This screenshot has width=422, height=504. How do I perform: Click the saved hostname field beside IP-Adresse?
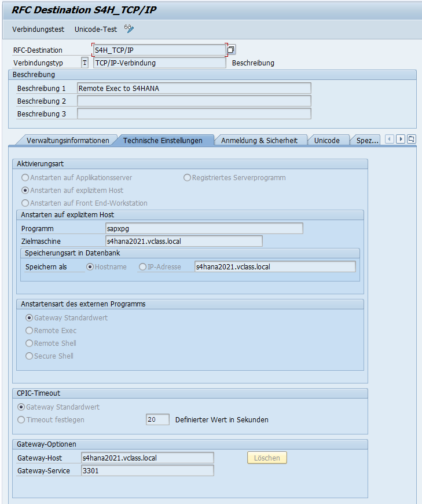(275, 267)
